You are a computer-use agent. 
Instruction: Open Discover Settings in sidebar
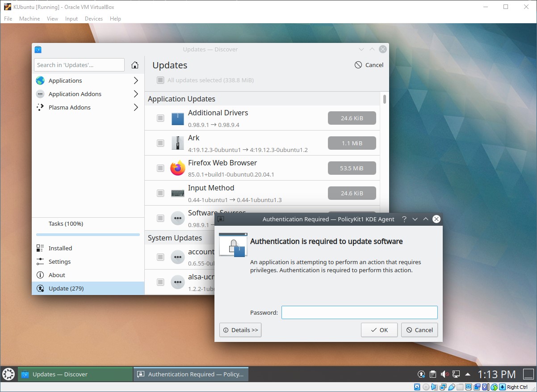coord(88,261)
